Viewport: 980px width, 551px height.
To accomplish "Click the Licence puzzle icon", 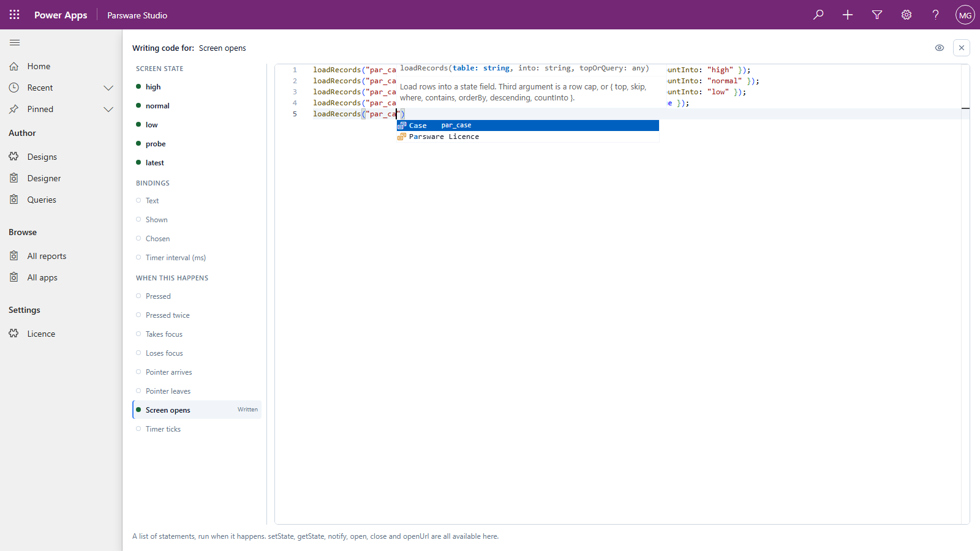I will tap(14, 334).
